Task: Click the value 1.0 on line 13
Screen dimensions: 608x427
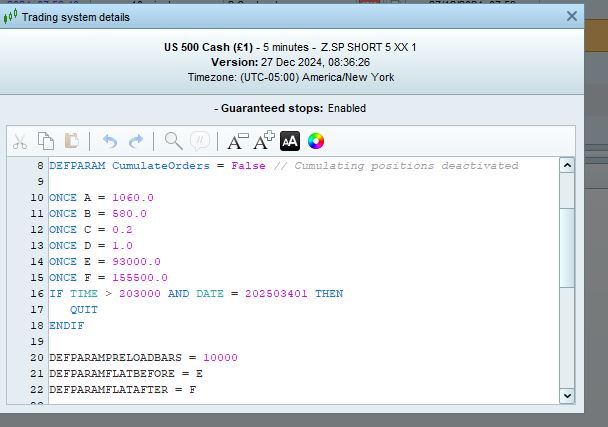Action: point(122,245)
